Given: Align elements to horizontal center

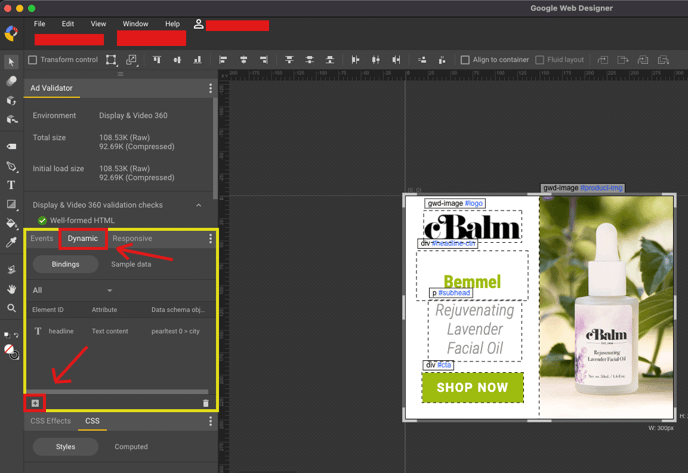Looking at the screenshot, I should coord(244,60).
